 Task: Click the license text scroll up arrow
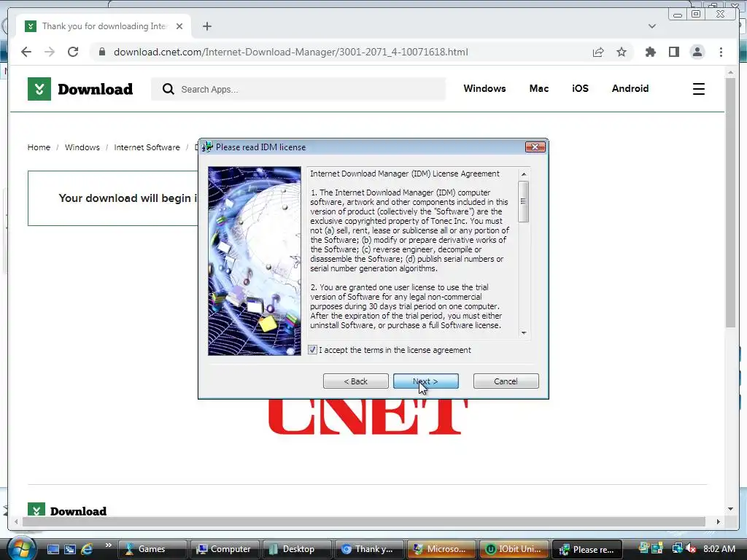coord(524,174)
